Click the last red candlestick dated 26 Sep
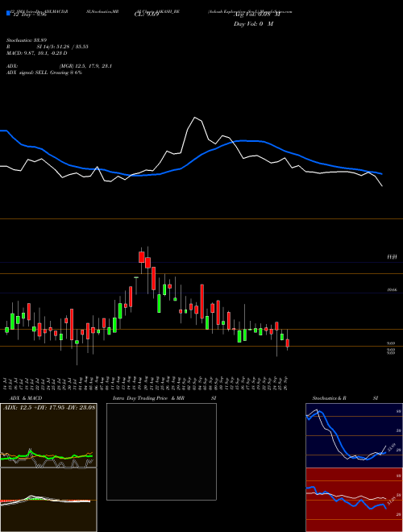This screenshot has height=532, width=403. (288, 343)
